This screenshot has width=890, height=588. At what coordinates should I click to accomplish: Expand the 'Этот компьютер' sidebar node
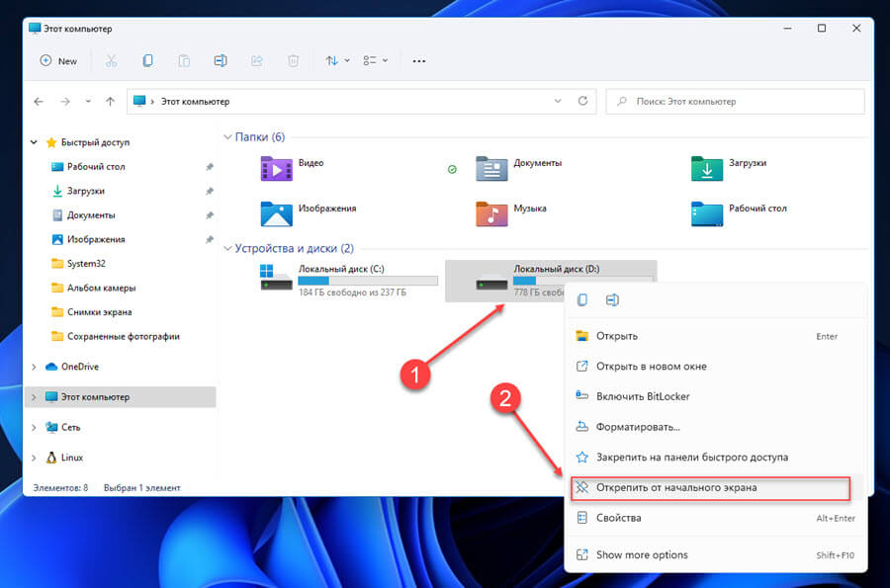coord(34,397)
